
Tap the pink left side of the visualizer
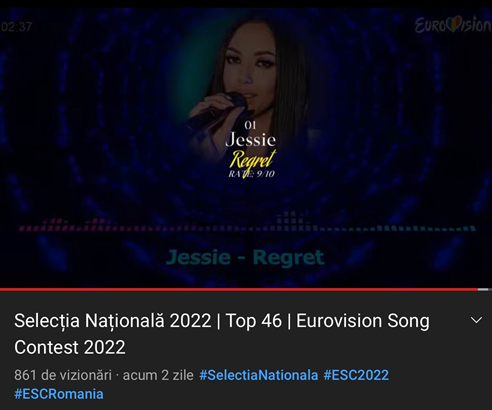[x=67, y=225]
